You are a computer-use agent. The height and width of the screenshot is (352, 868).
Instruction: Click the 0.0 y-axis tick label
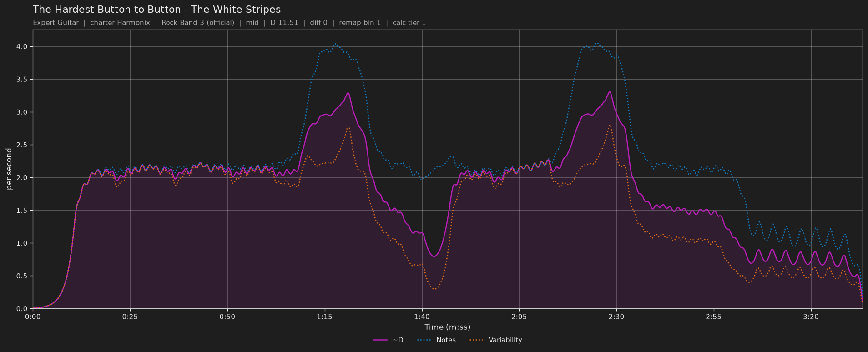pyautogui.click(x=22, y=309)
